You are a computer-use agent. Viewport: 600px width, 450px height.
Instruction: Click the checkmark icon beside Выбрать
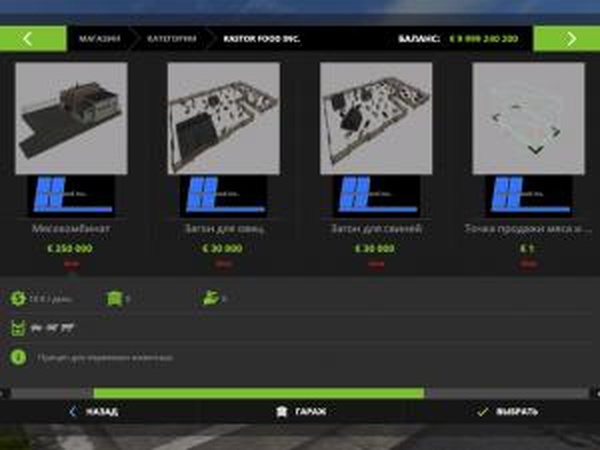click(x=483, y=412)
